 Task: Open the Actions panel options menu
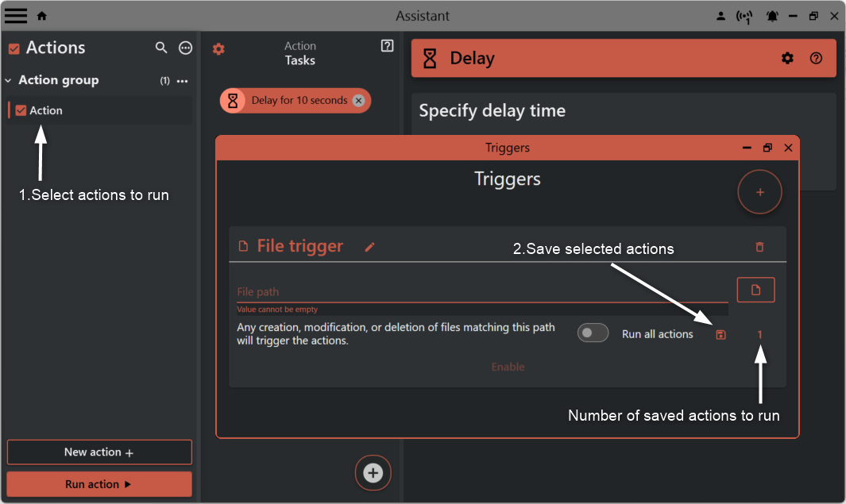(x=185, y=48)
